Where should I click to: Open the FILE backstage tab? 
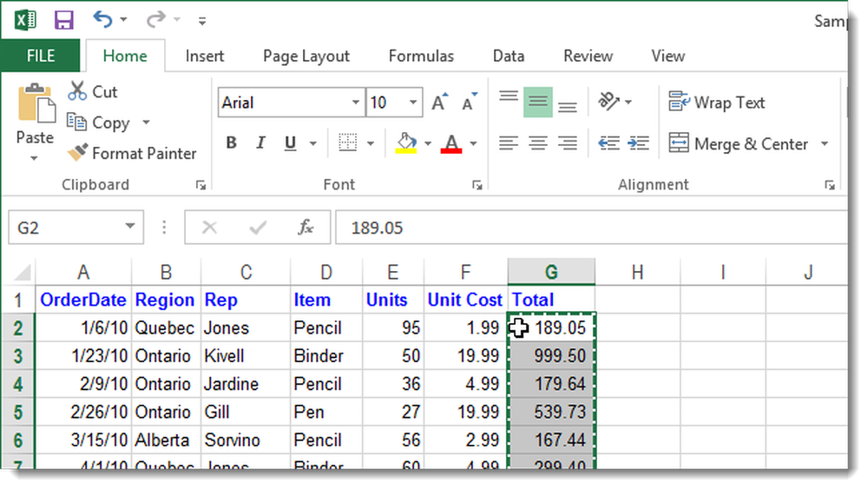click(x=41, y=56)
